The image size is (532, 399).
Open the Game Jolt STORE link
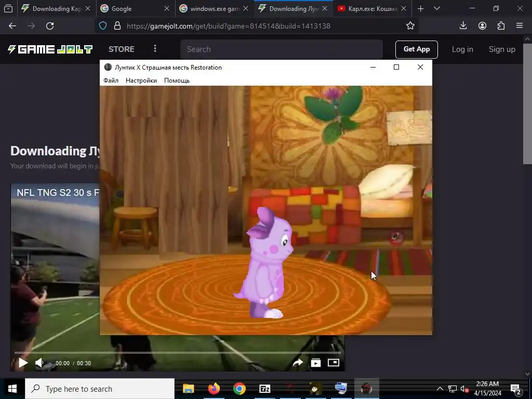pos(122,49)
